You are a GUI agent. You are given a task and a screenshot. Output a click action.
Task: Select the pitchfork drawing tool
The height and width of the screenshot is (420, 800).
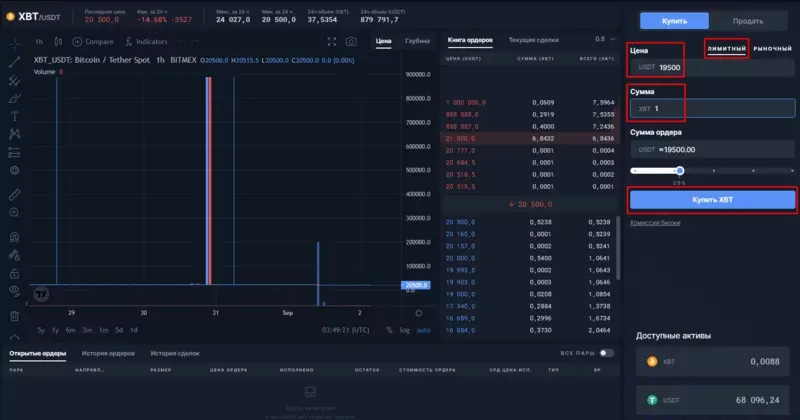point(14,81)
